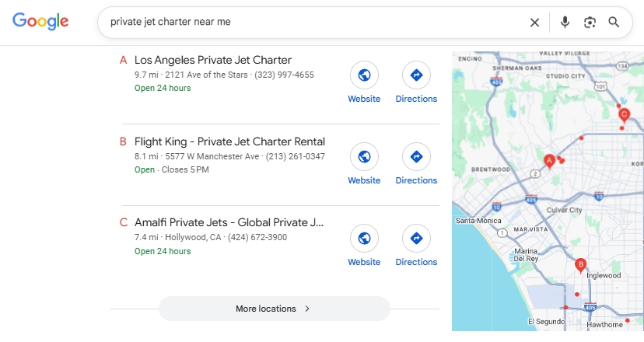Get directions to Flight King
Image resolution: width=644 pixels, height=342 pixels.
click(x=416, y=157)
